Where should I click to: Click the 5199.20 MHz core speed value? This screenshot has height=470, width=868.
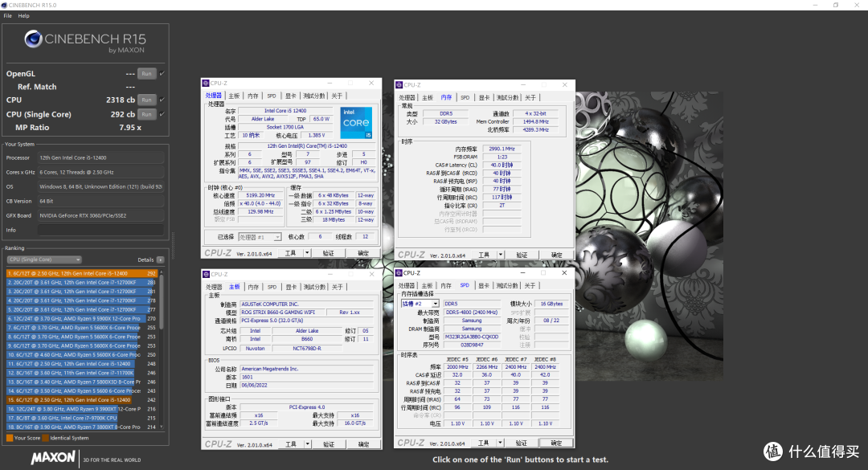[260, 195]
